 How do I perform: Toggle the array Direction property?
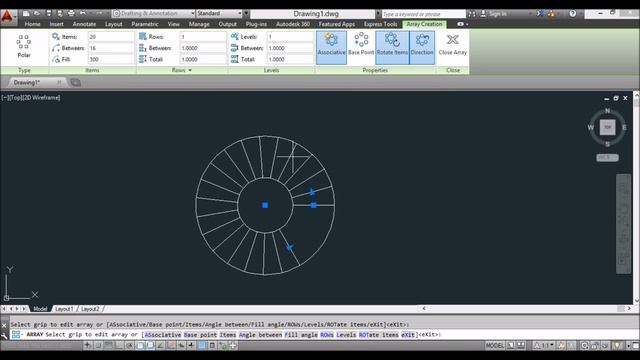(x=422, y=47)
